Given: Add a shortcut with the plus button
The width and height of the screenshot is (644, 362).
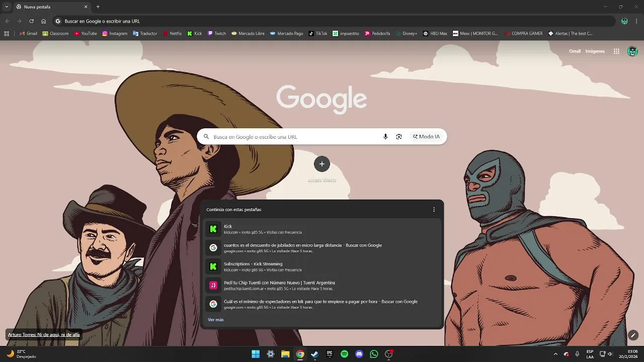Looking at the screenshot, I should coord(322,164).
